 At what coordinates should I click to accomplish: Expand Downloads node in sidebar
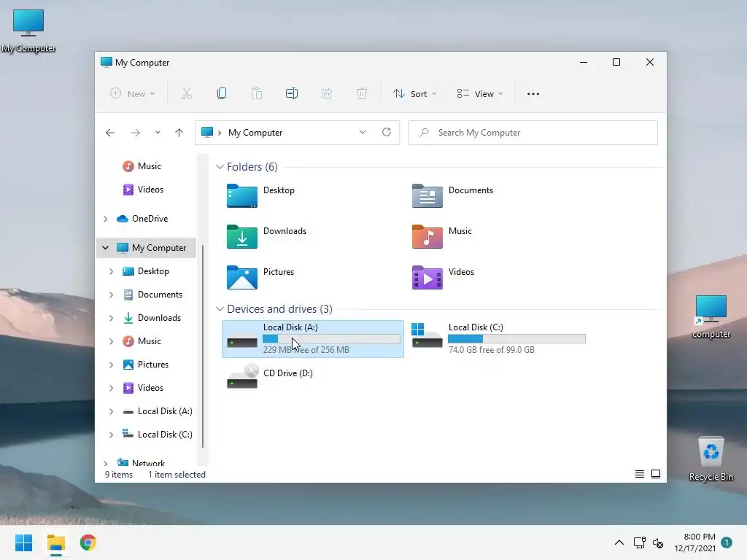pyautogui.click(x=112, y=318)
